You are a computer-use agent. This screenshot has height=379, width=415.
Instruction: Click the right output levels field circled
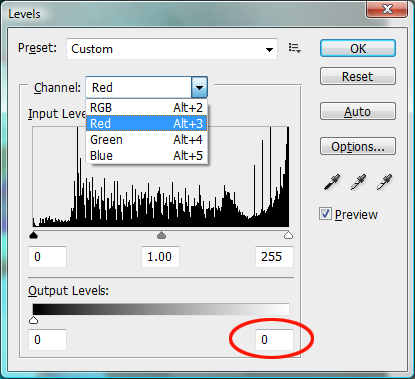tap(274, 340)
